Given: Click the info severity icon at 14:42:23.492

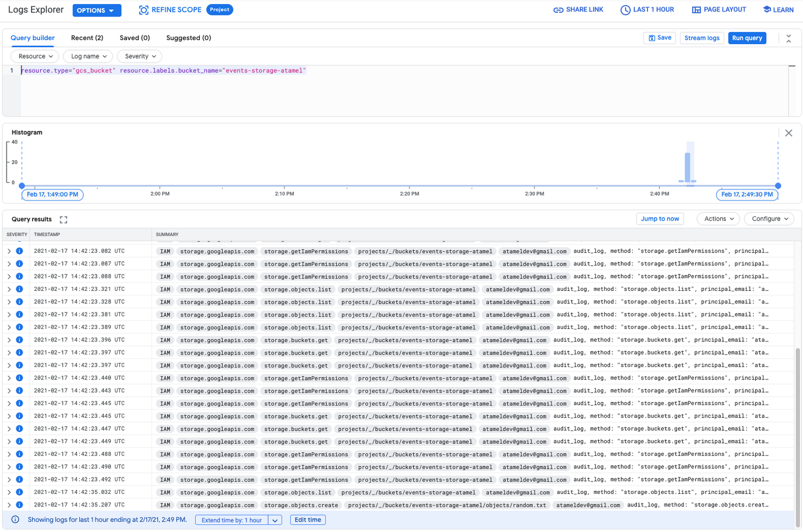Looking at the screenshot, I should point(20,479).
